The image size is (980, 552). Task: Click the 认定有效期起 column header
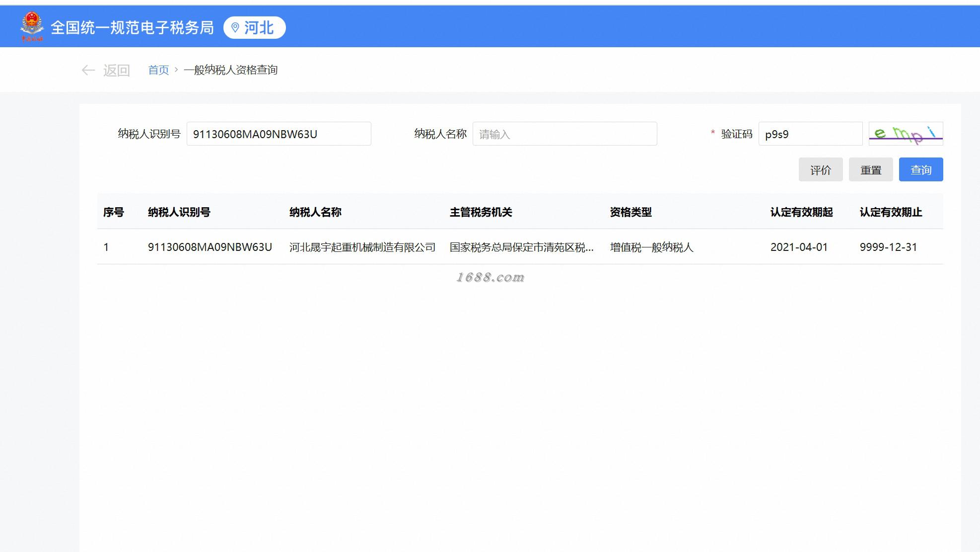coord(801,212)
